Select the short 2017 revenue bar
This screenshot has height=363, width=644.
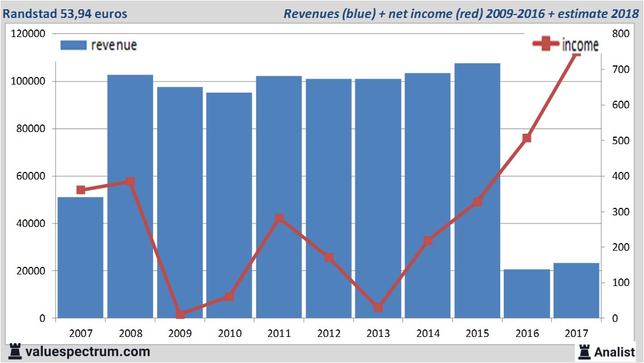pos(576,291)
